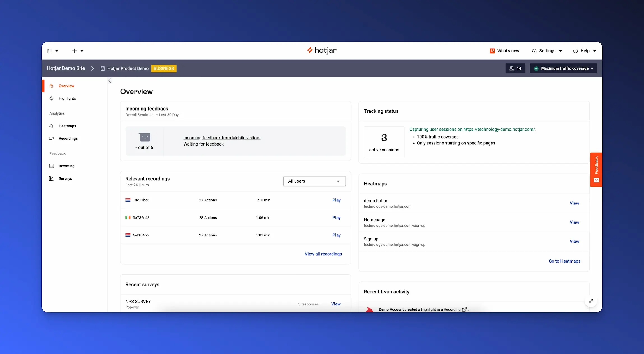The width and height of the screenshot is (644, 354).
Task: Open the Help menu
Action: [x=585, y=51]
